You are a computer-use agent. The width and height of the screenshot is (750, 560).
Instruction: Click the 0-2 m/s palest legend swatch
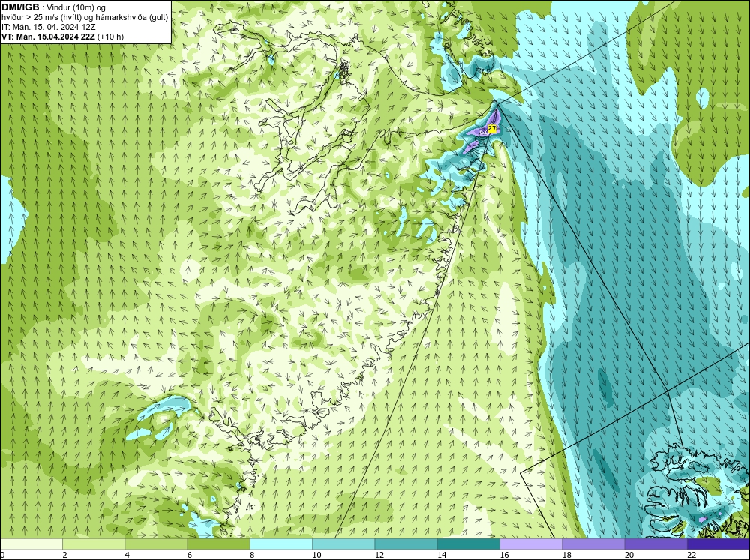[x=31, y=544]
